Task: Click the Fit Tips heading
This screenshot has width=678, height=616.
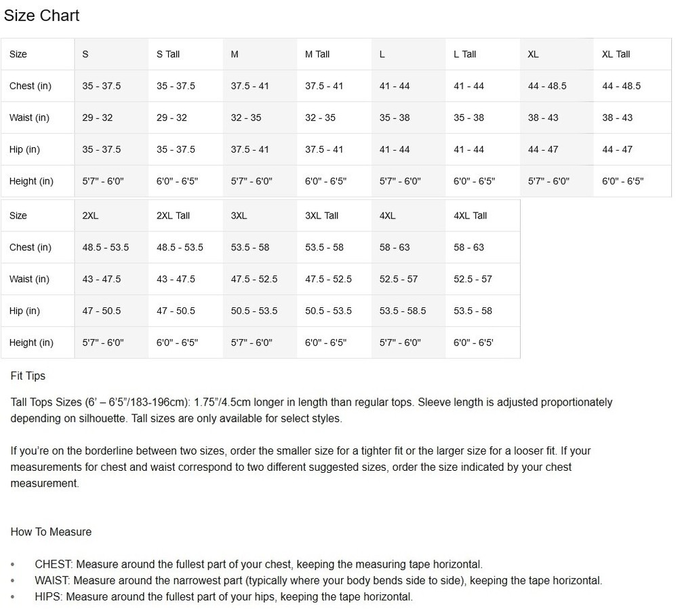Action: coord(28,376)
